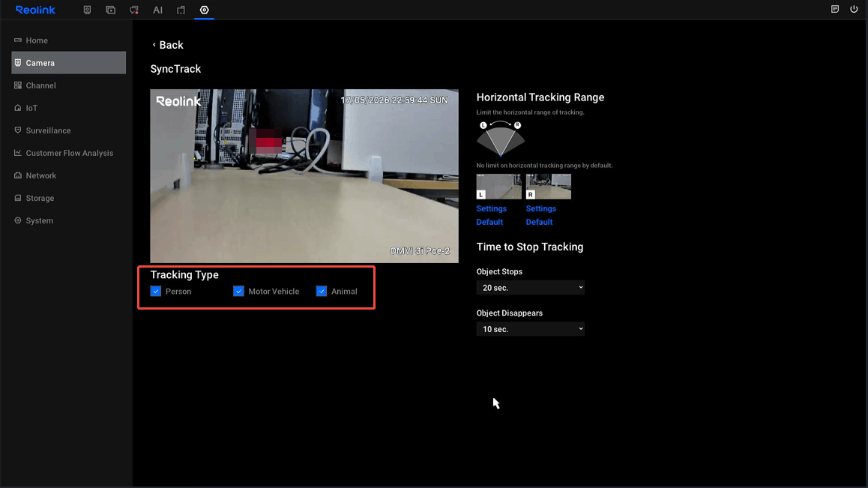Click the Channel grid icon in sidebar
This screenshot has height=488, width=868.
click(x=18, y=85)
